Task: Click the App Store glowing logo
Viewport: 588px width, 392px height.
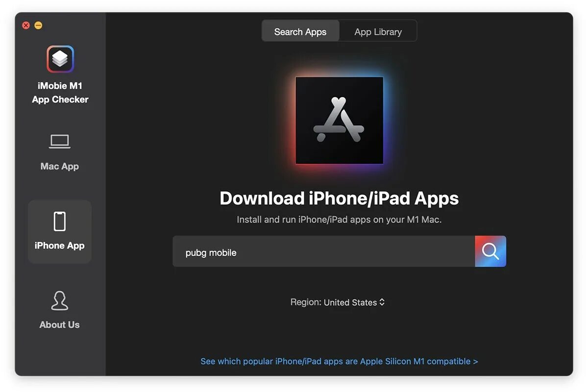Action: point(339,120)
